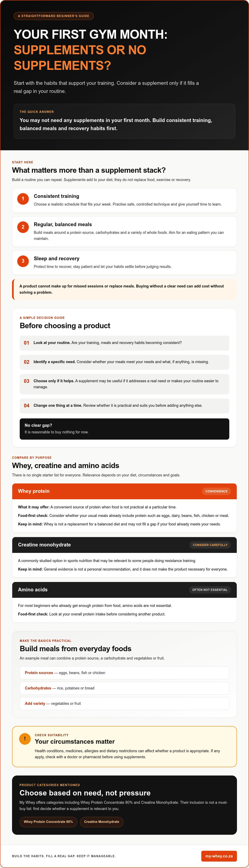Screen dimensions: 249x868
Task: Click the number 1 circle icon
Action: [x=23, y=199]
